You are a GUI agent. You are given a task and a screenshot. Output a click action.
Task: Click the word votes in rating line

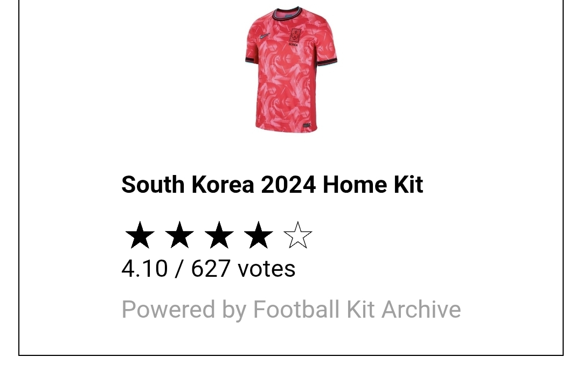pos(267,269)
